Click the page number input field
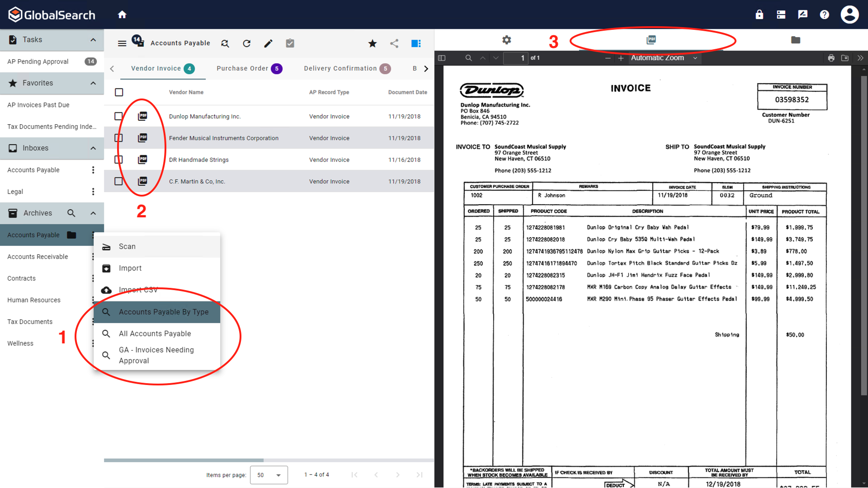The width and height of the screenshot is (868, 488). click(x=515, y=58)
